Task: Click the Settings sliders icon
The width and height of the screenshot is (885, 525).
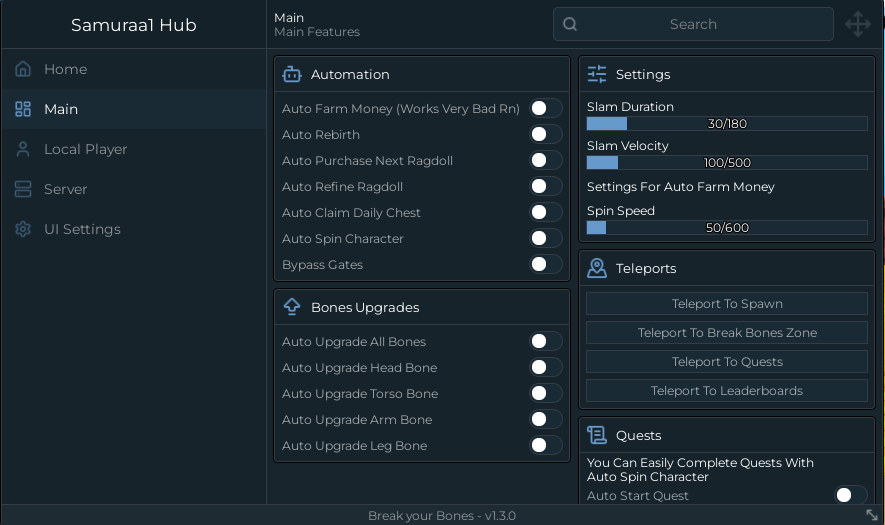Action: pyautogui.click(x=597, y=74)
